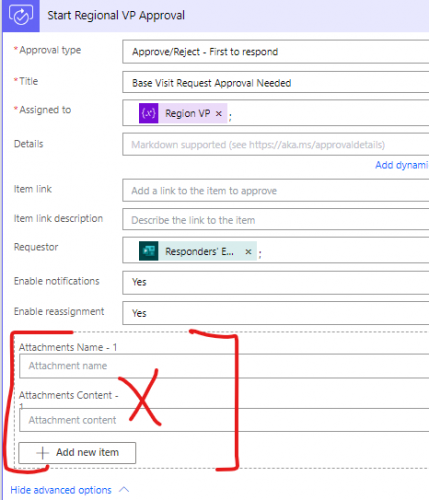Click the purple variable icon on Region VP
429x500 pixels.
click(148, 113)
